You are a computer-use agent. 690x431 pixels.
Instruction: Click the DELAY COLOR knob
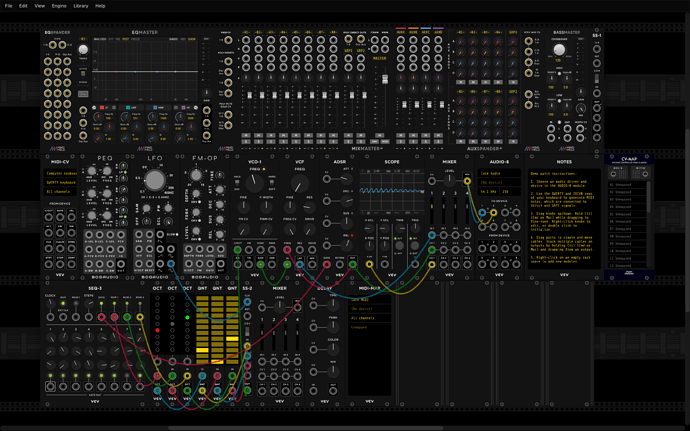pos(334,348)
